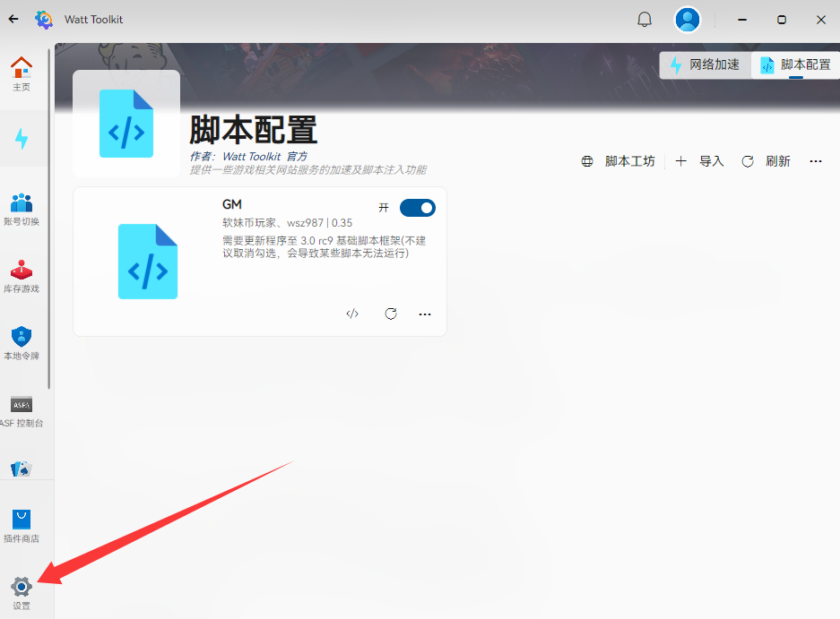Viewport: 840px width, 619px height.
Task: Close the Watt Toolkit window
Action: (x=820, y=20)
